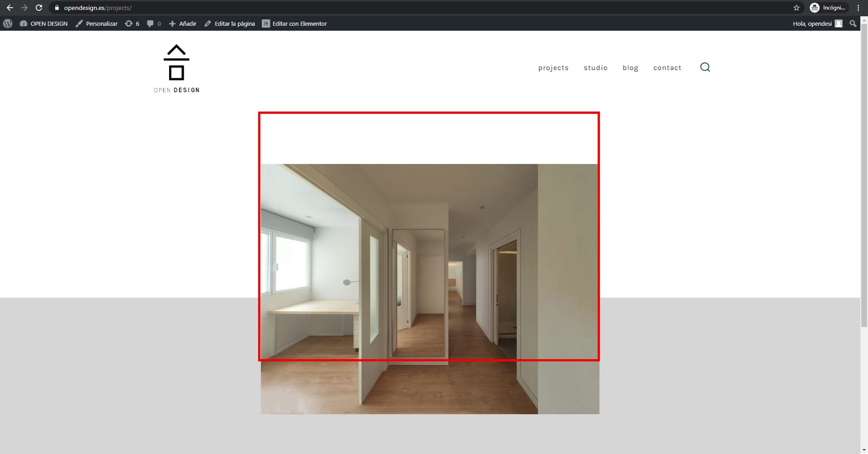Reload the page with the refresh icon
868x454 pixels.
coord(39,8)
